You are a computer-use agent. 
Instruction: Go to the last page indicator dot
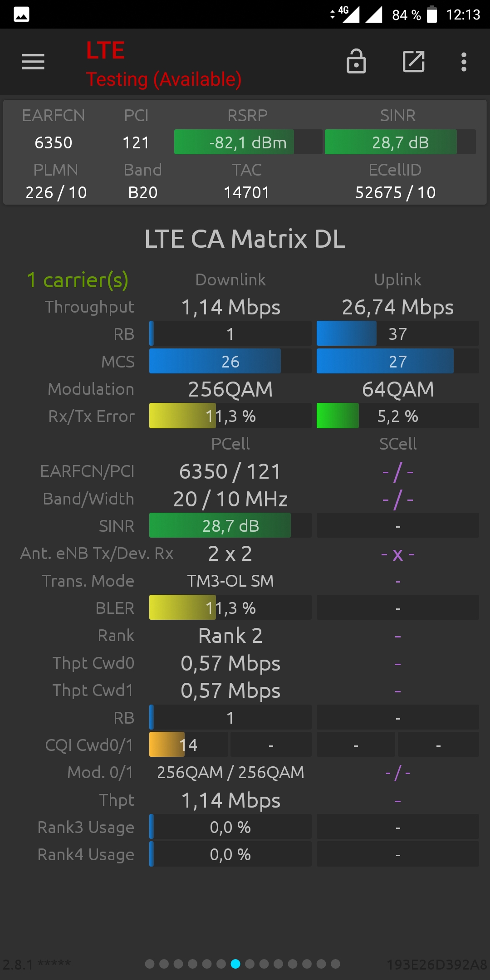[x=335, y=964]
